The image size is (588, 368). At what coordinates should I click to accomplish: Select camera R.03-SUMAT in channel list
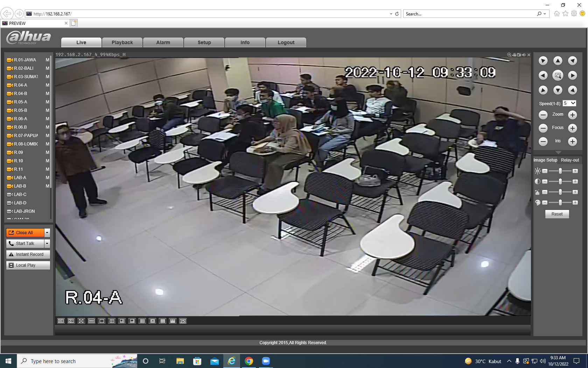pyautogui.click(x=26, y=77)
